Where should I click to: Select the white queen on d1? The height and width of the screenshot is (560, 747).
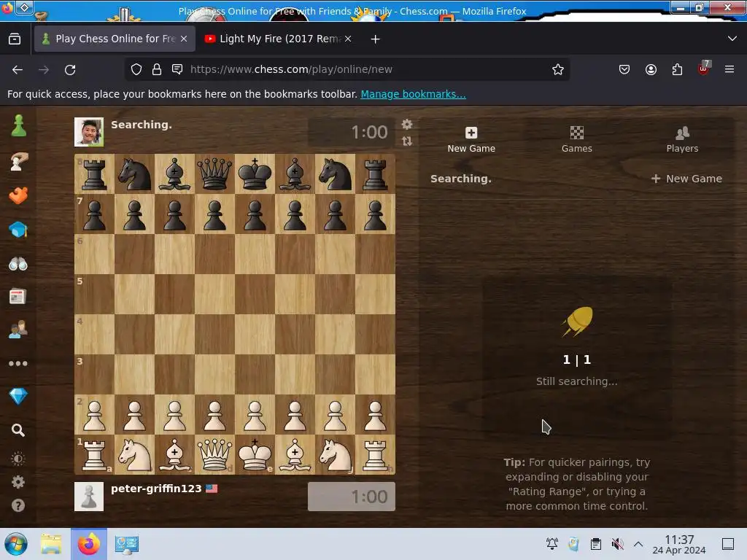click(x=215, y=455)
